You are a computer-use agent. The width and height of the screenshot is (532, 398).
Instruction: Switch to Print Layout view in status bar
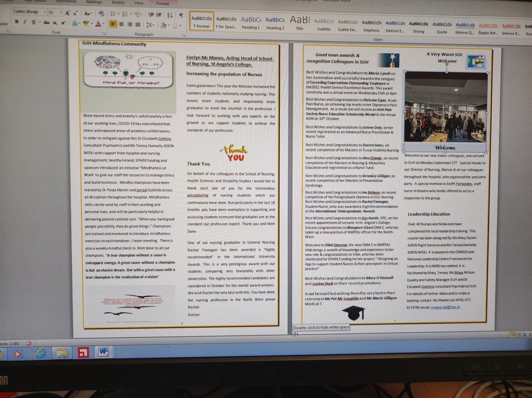[x=513, y=334]
